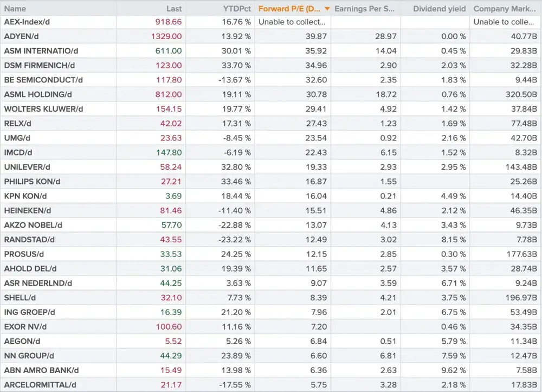Select RANDSTAD/d row name
The width and height of the screenshot is (542, 392).
(29, 240)
